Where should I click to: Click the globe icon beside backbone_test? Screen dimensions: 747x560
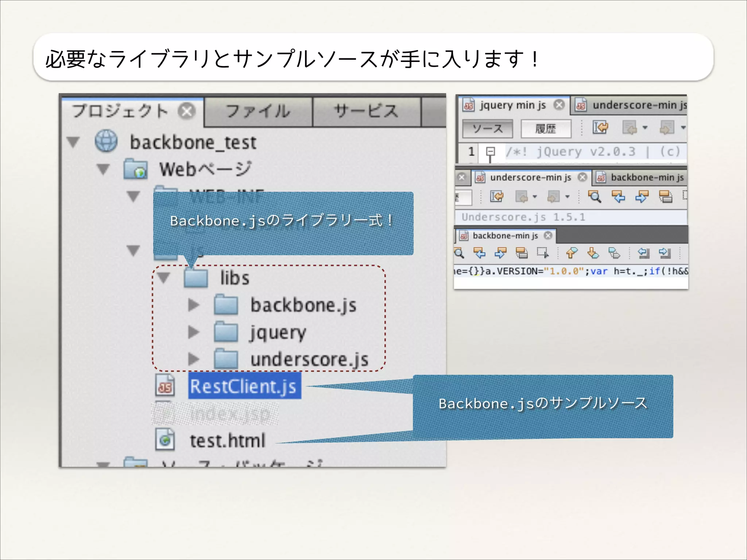click(106, 141)
